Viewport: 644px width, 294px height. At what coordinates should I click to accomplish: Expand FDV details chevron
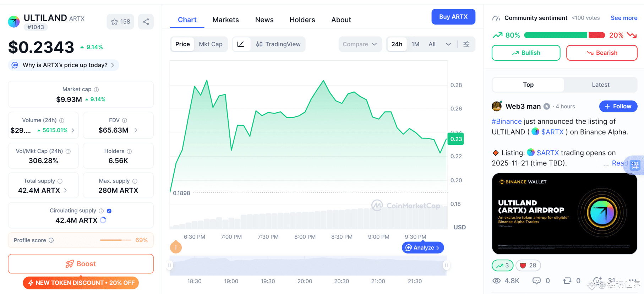[x=136, y=130]
